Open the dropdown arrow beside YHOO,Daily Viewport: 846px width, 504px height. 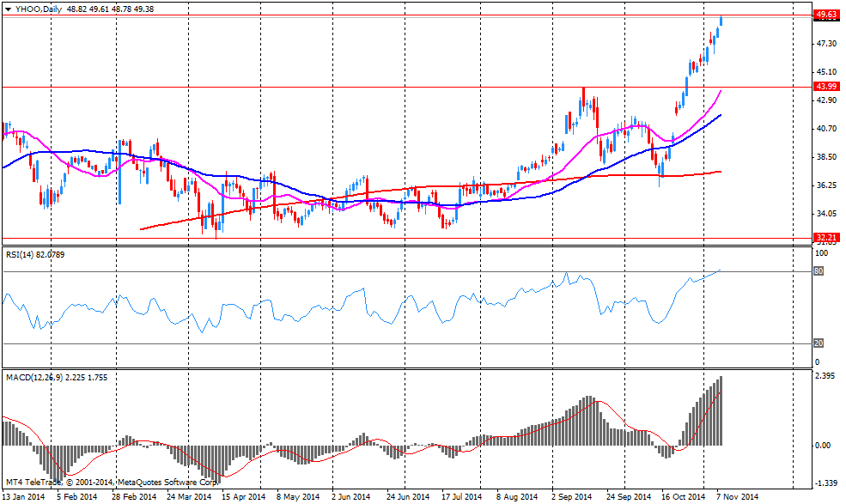click(x=7, y=7)
